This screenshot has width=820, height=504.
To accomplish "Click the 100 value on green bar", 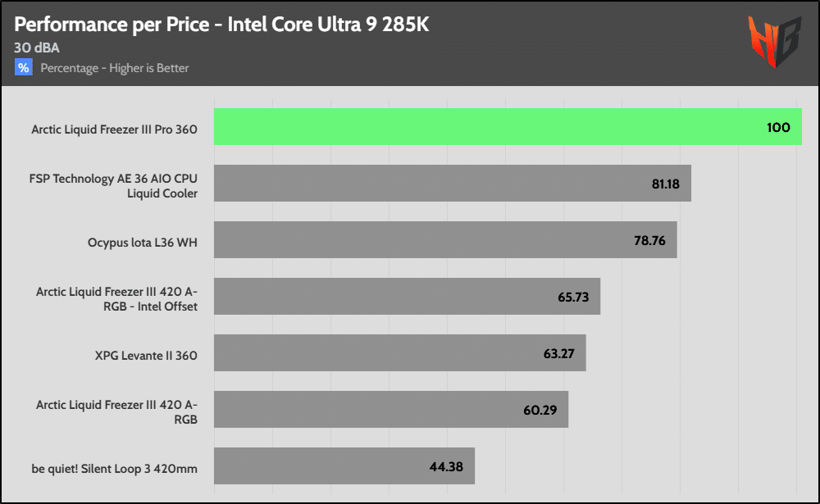I will pos(778,128).
